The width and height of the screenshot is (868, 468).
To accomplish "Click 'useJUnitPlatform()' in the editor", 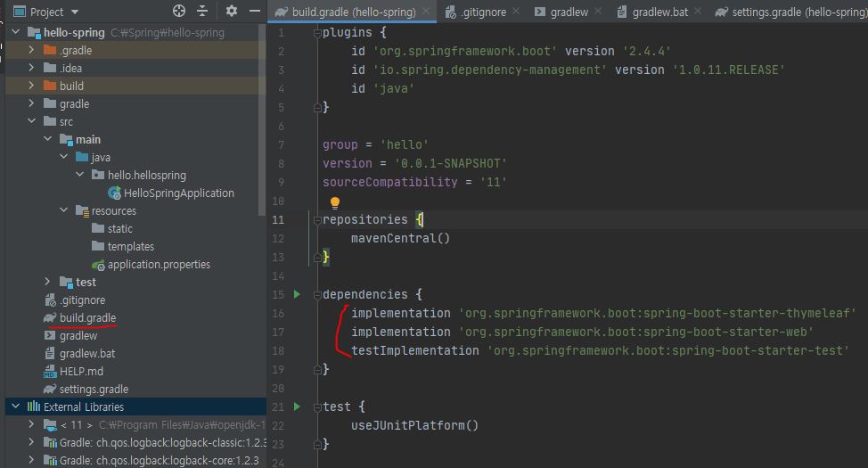I will point(414,425).
